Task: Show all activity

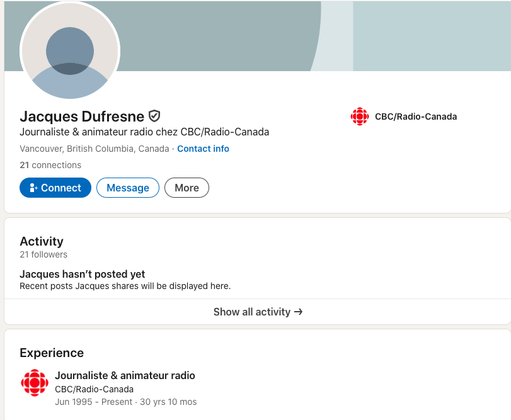Action: pos(258,312)
